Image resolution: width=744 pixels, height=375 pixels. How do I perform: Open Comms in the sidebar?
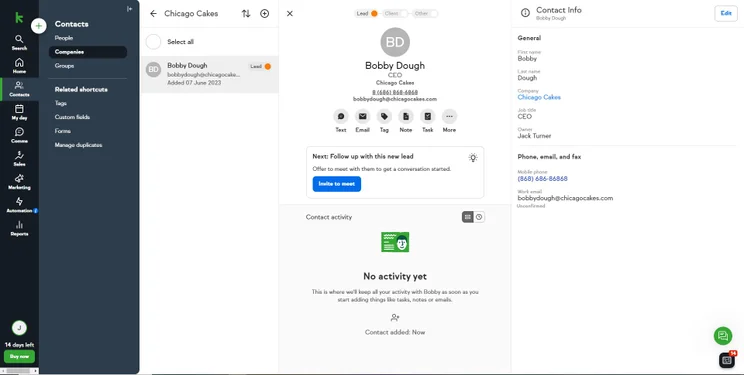click(x=19, y=135)
